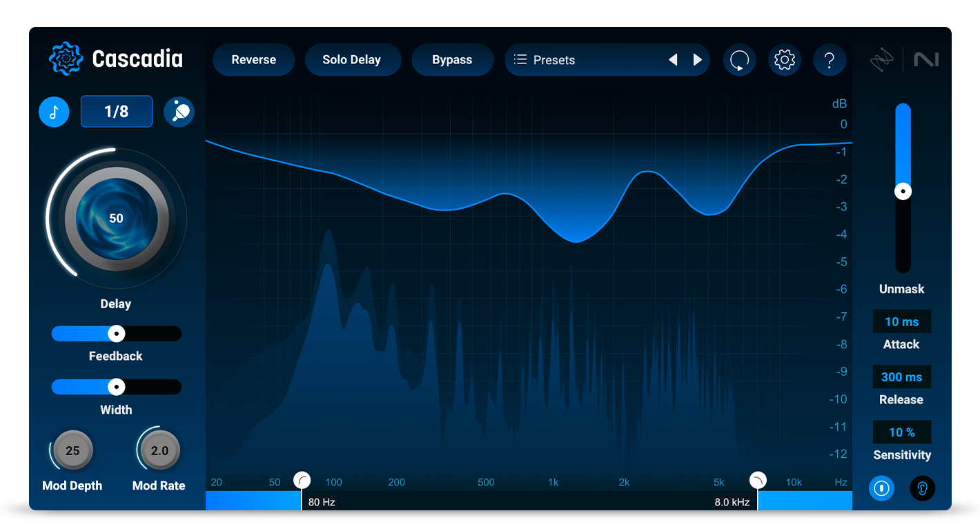This screenshot has height=531, width=980.
Task: Click the 200 frequency axis label
Action: [x=397, y=483]
